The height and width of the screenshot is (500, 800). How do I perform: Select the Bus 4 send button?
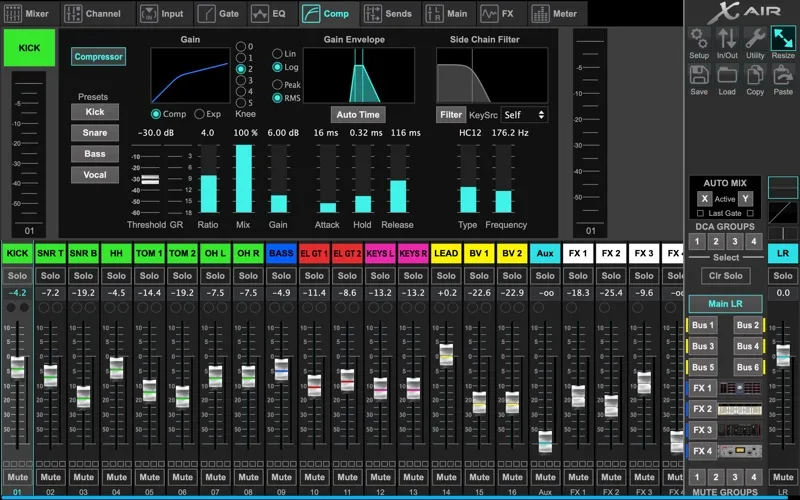(x=748, y=346)
